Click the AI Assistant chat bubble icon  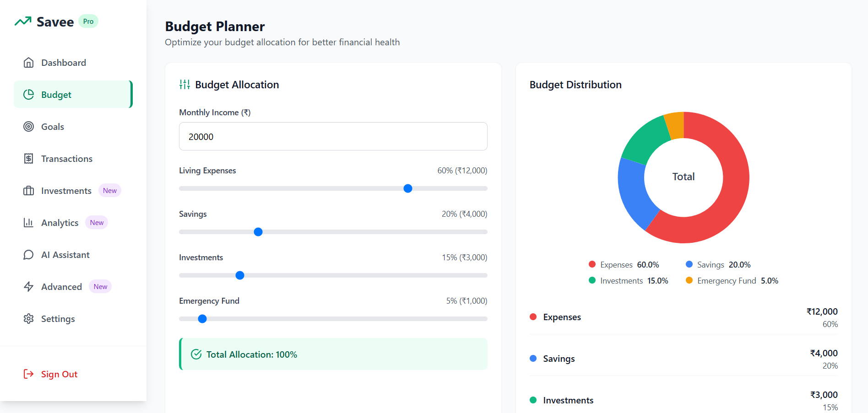28,255
